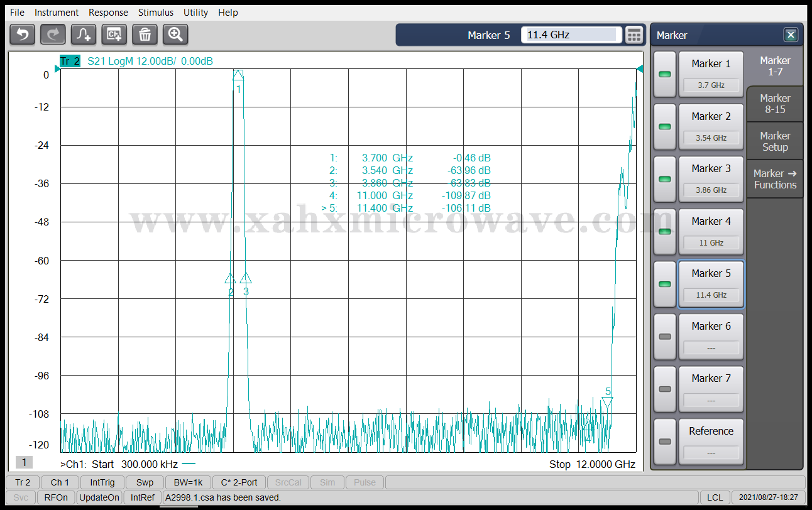Click window number 1 tab below the plot
The image size is (812, 510).
click(25, 462)
